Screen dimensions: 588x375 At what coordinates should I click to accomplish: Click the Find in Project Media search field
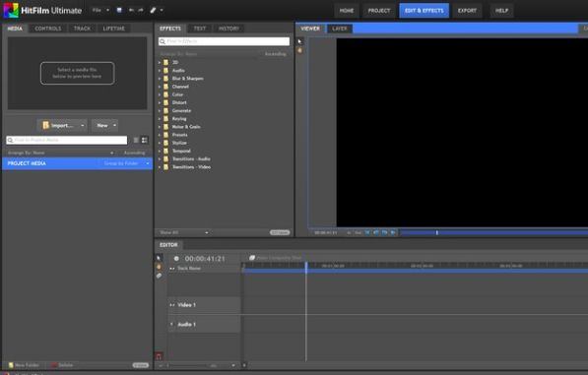click(x=67, y=140)
